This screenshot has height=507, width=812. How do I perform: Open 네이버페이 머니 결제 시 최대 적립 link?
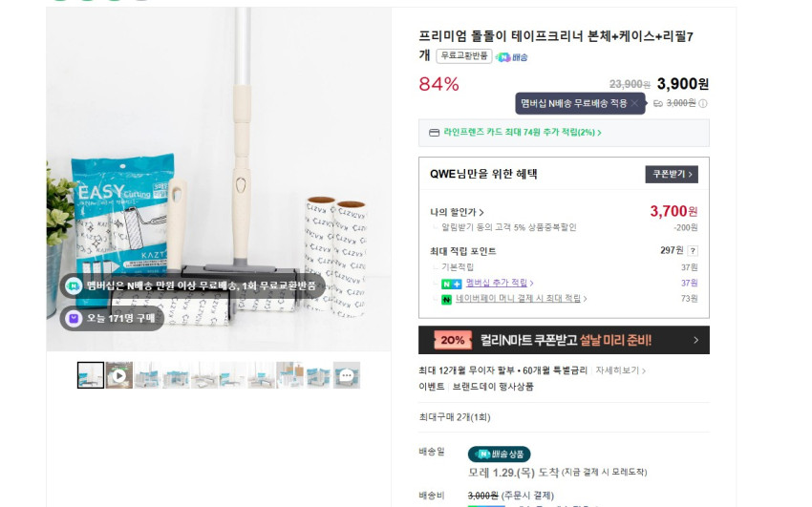pos(521,299)
